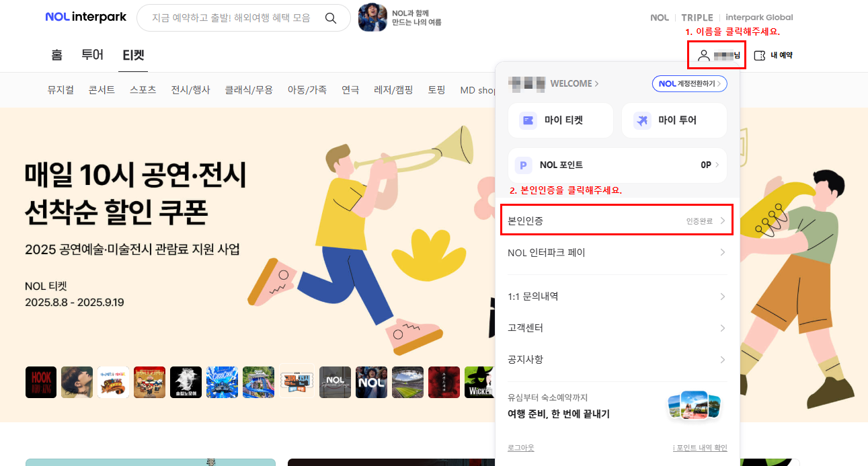Open the soccer stadium thumbnail
This screenshot has height=466, width=868.
407,382
